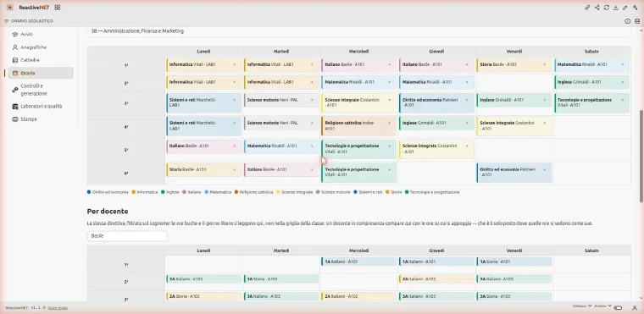Click the Informatica legend color dot
Image resolution: width=644 pixels, height=314 pixels.
point(134,192)
